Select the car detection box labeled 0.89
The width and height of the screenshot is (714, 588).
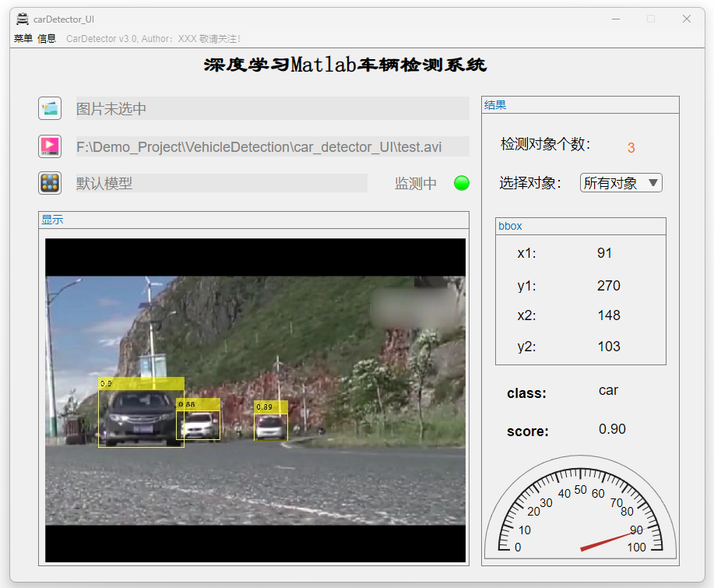(x=270, y=425)
